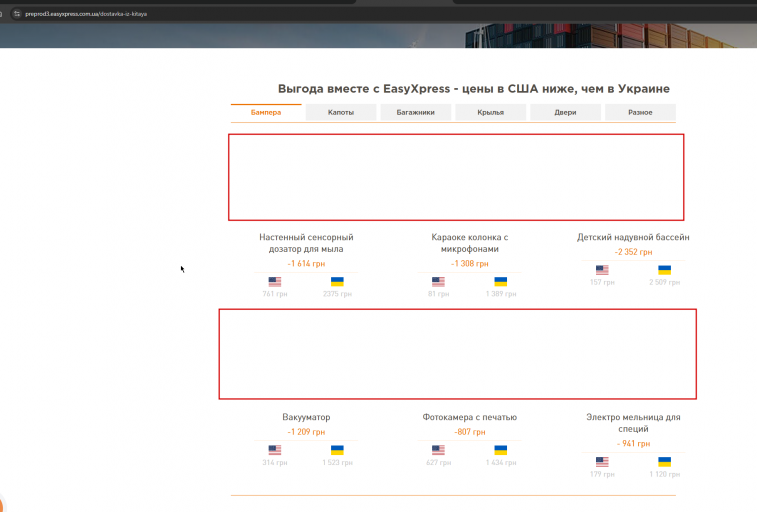Click the -807 грн savings text
The height and width of the screenshot is (512, 757).
[x=470, y=432]
